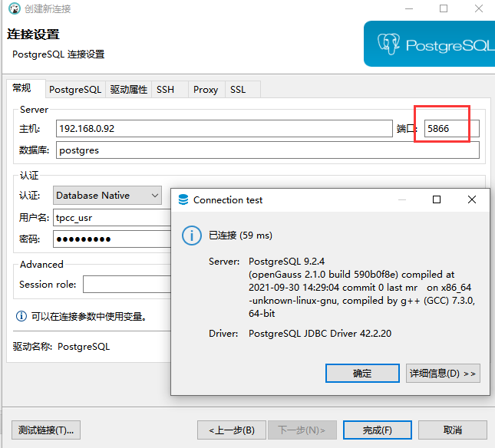Click the 可以在连接参数中使用变量 hint text

coord(89,316)
